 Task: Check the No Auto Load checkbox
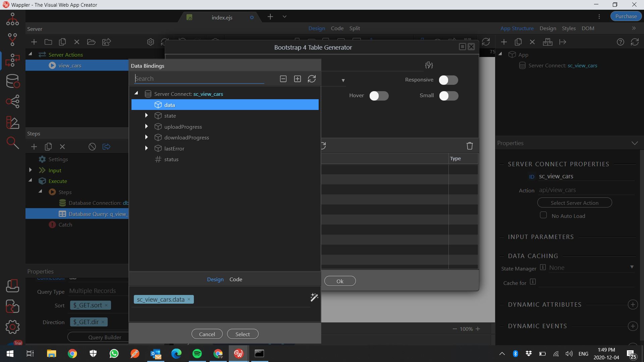pyautogui.click(x=543, y=216)
